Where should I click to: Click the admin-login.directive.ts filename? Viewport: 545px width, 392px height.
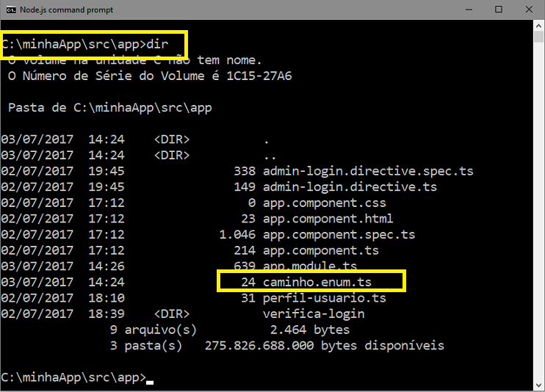(350, 187)
